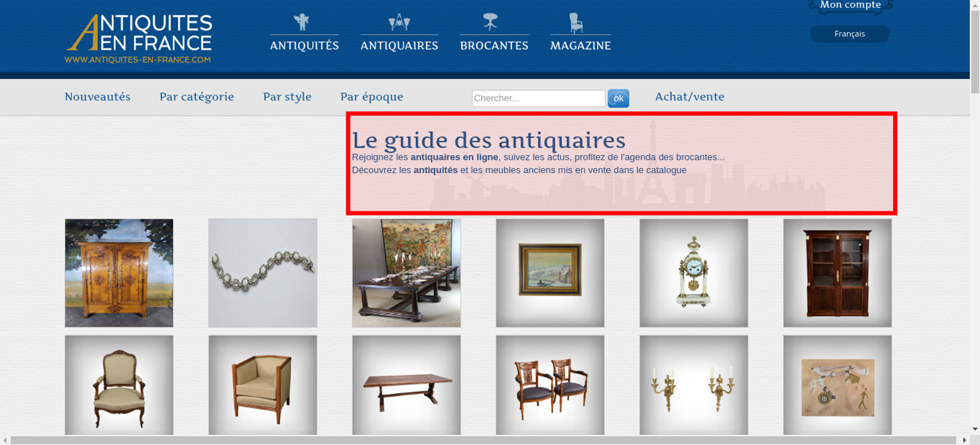Click the cherub icon above Antiquités
This screenshot has height=445, width=980.
point(301,22)
